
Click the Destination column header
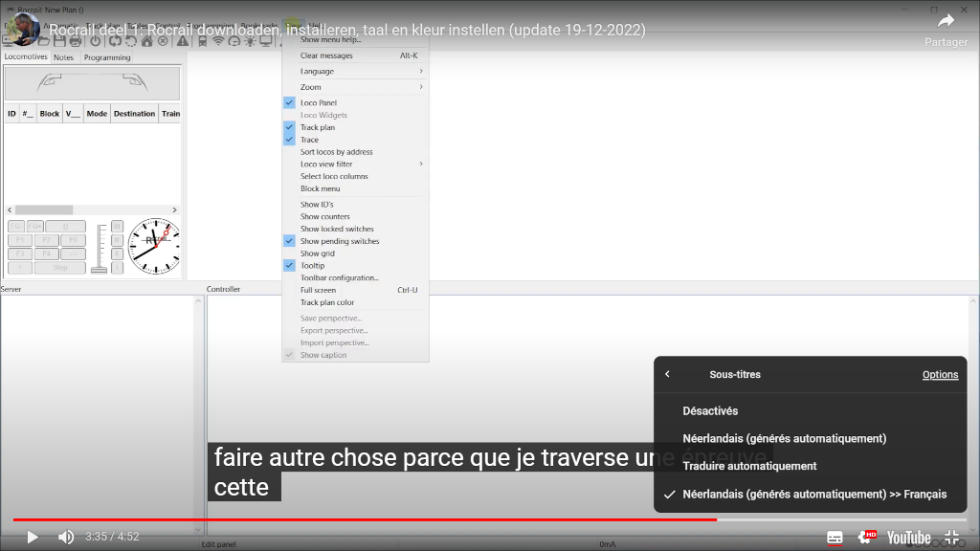pyautogui.click(x=134, y=114)
